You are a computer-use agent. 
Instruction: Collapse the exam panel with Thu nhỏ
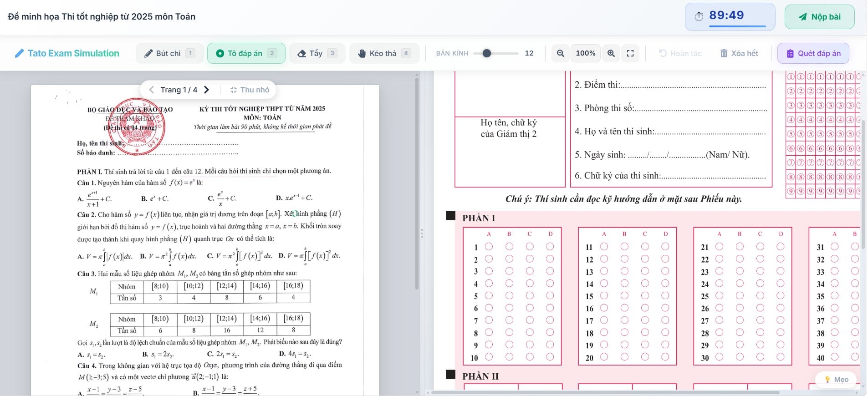[250, 90]
